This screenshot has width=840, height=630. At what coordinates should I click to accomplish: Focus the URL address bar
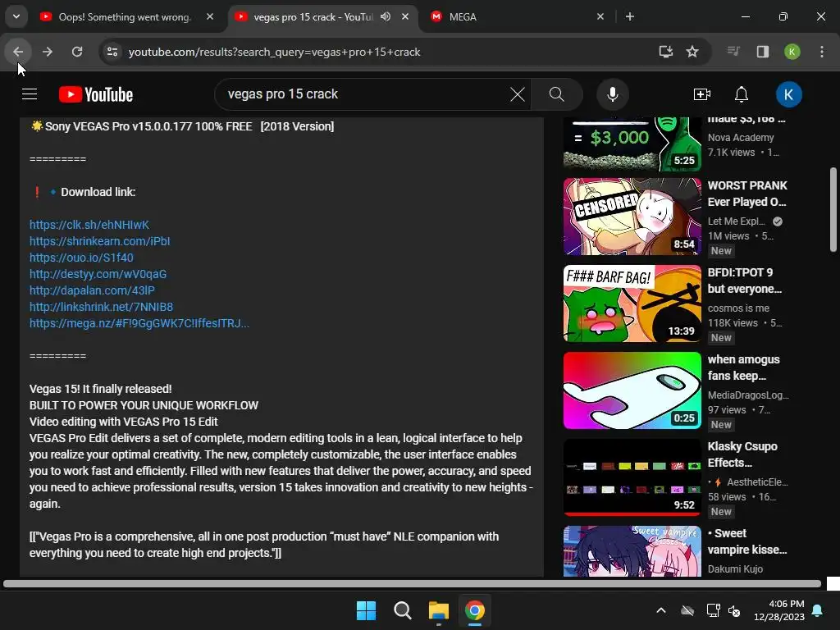pos(375,52)
